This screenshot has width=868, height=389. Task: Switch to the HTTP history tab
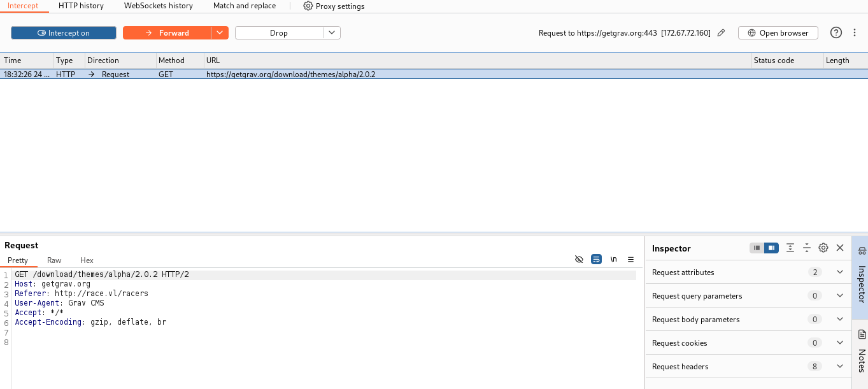point(81,6)
